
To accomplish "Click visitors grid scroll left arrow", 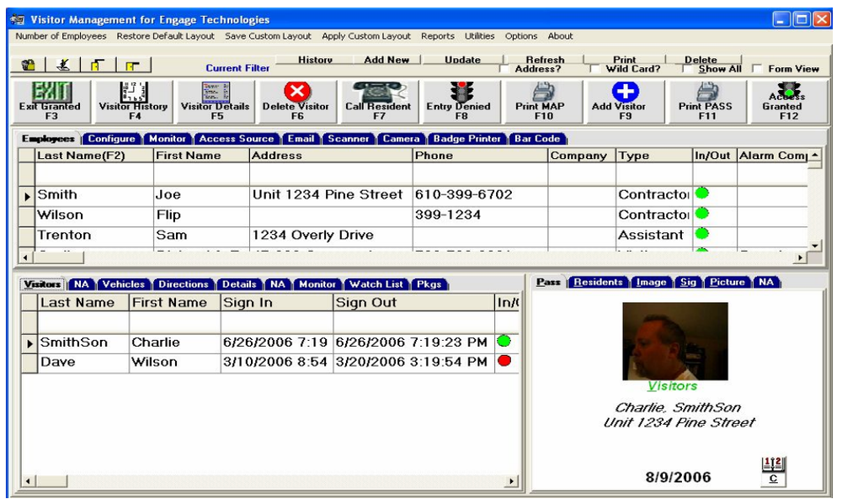I will (x=28, y=481).
